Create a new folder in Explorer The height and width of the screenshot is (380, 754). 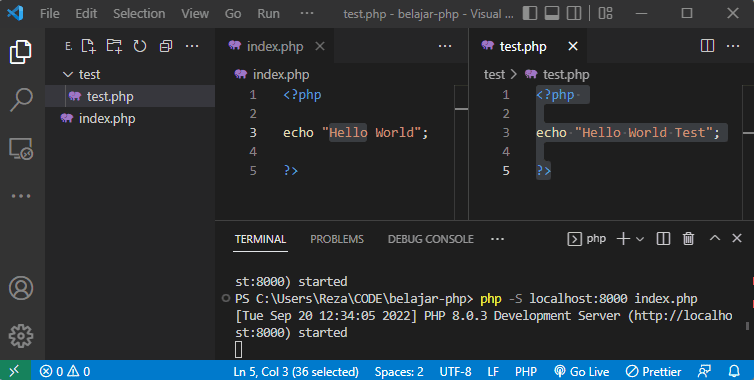click(114, 46)
